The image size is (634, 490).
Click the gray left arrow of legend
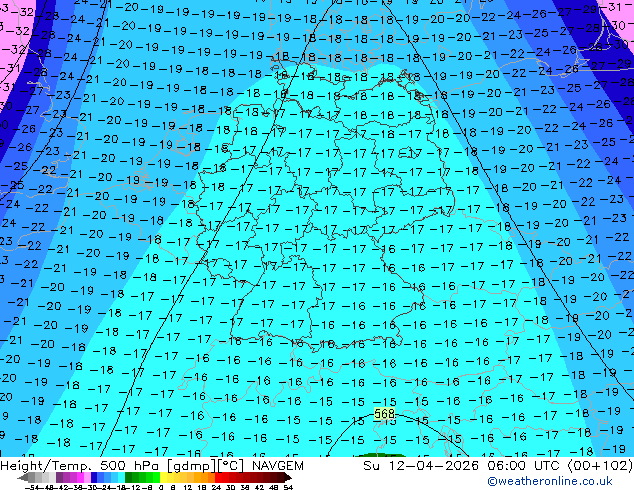point(23,477)
